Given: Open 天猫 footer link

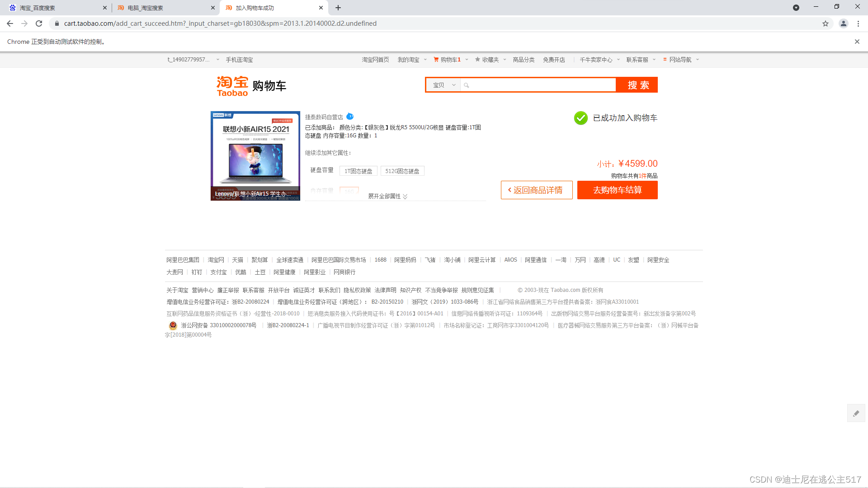Looking at the screenshot, I should [x=237, y=260].
